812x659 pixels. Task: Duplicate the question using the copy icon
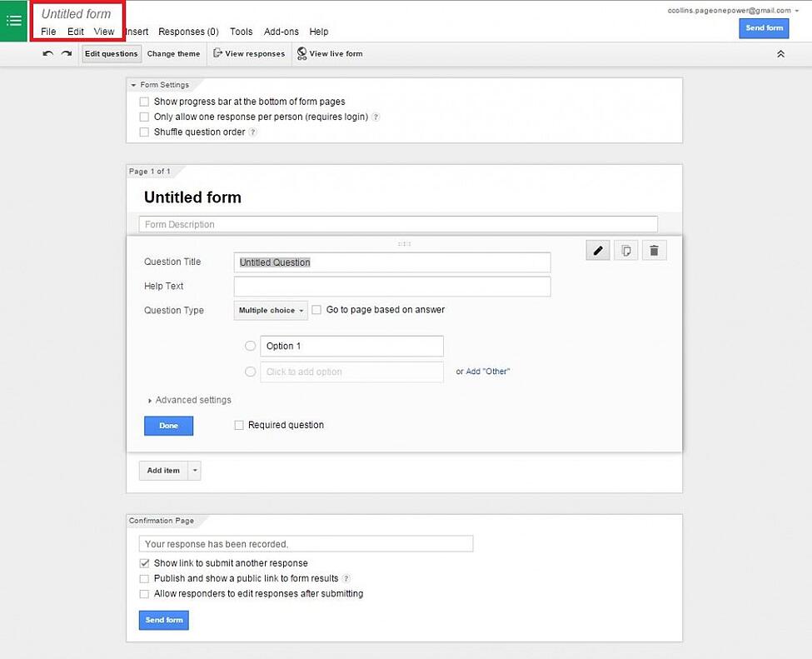625,250
